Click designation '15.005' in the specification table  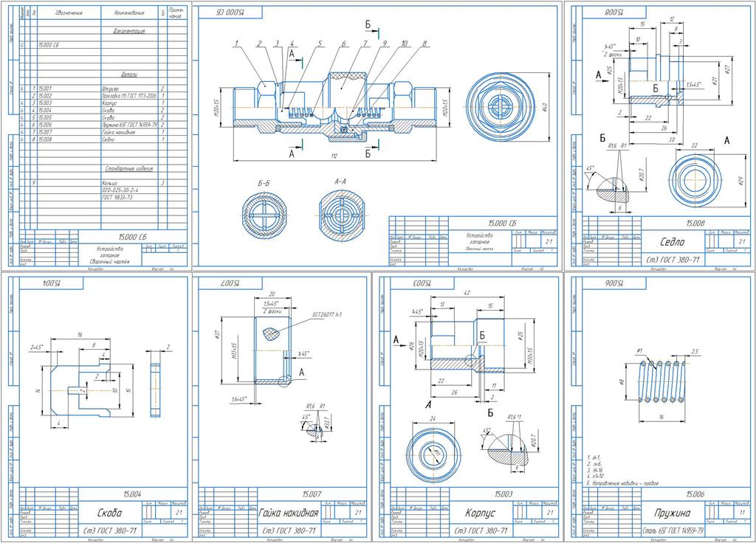(x=45, y=117)
